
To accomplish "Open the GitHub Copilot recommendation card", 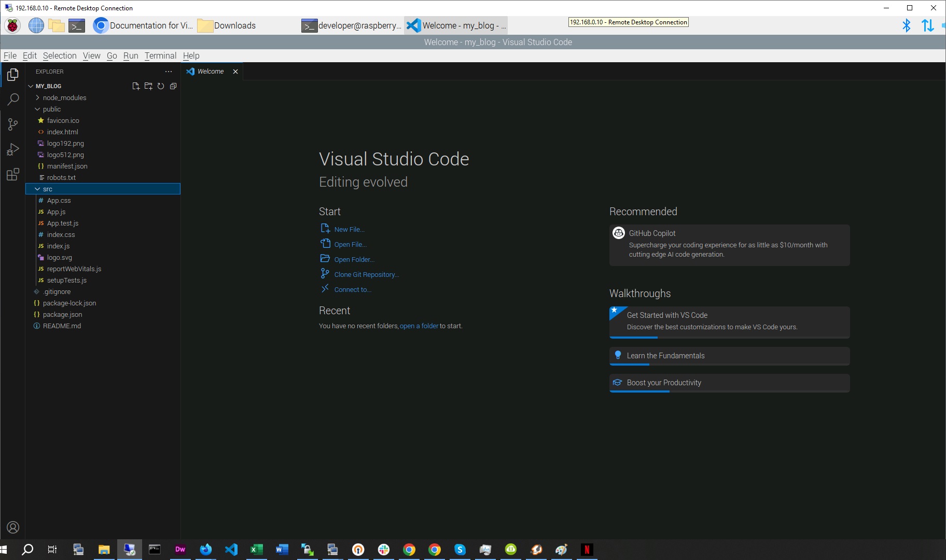I will click(729, 245).
